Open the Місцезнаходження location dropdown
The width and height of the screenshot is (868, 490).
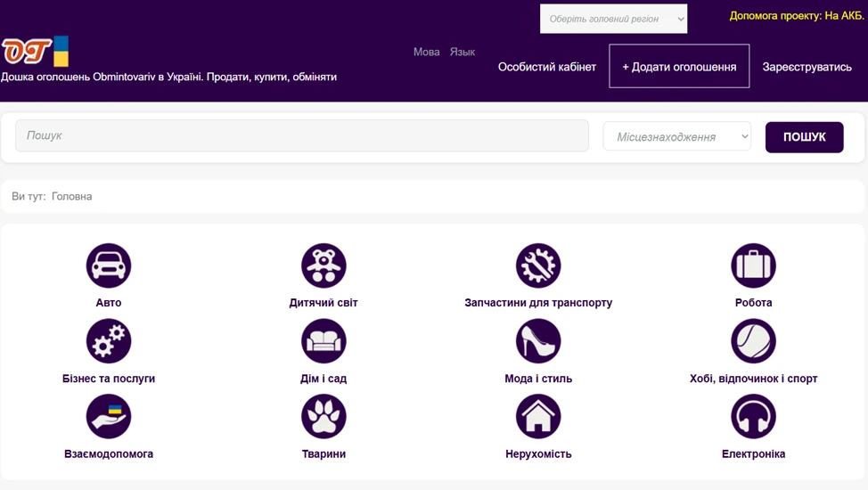coord(676,136)
